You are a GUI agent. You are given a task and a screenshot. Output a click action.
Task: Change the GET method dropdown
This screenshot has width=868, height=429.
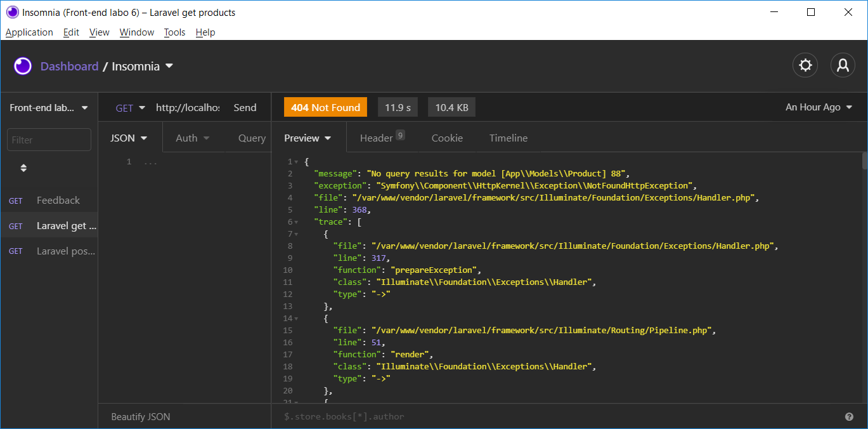point(130,108)
